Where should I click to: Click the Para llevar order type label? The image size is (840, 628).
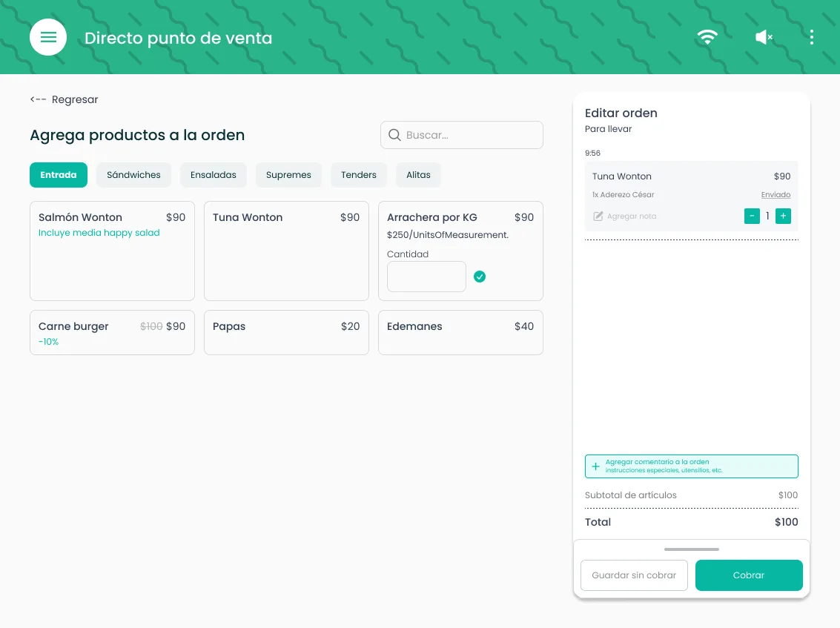point(608,129)
